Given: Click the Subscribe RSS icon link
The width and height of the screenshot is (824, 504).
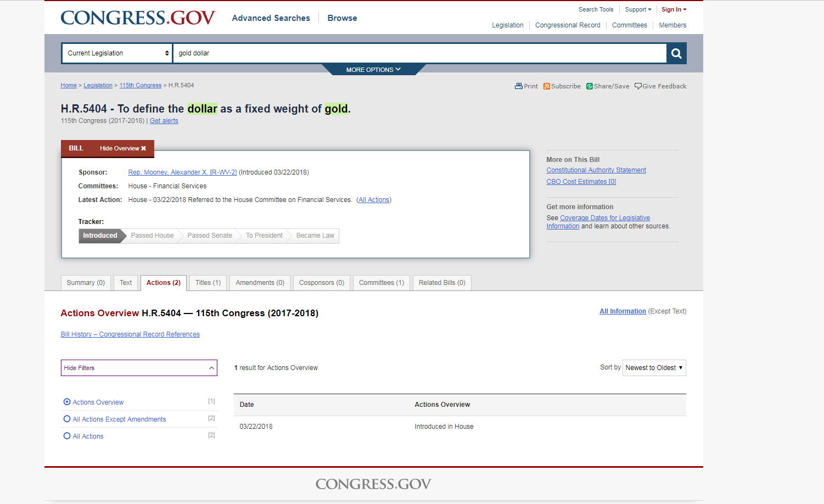Looking at the screenshot, I should pyautogui.click(x=562, y=86).
